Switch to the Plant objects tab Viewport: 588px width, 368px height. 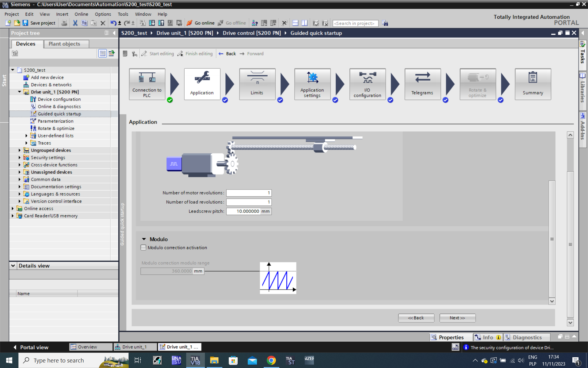(64, 44)
